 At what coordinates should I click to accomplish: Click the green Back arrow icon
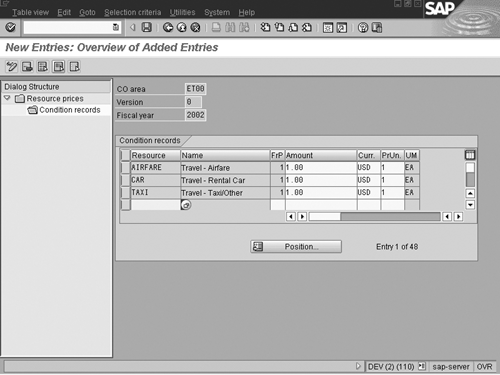(x=168, y=27)
